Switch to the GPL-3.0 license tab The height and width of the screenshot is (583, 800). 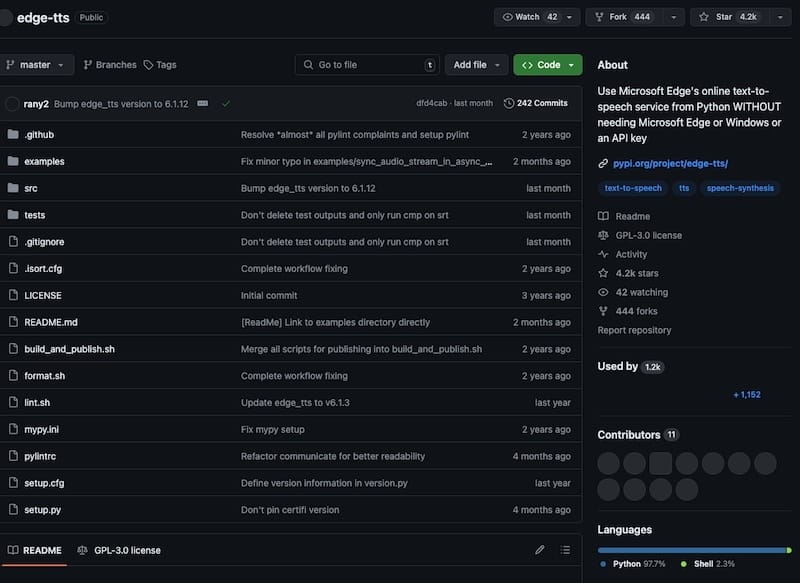(x=119, y=550)
